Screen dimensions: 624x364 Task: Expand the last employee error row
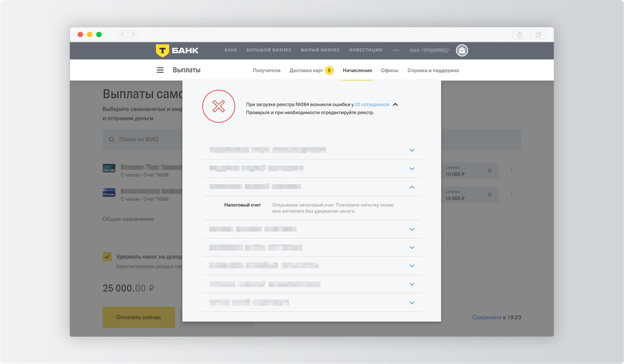411,302
